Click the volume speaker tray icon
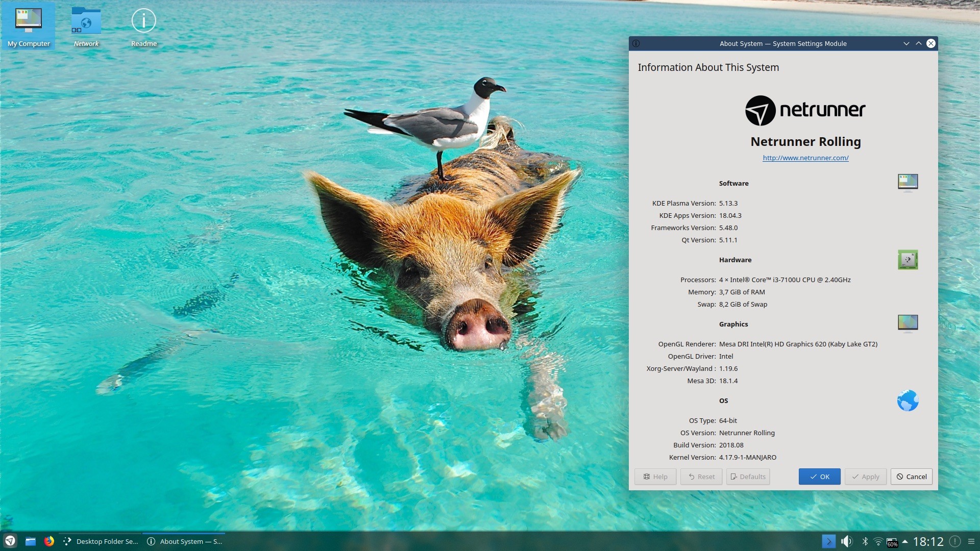Image resolution: width=980 pixels, height=551 pixels. click(x=846, y=541)
